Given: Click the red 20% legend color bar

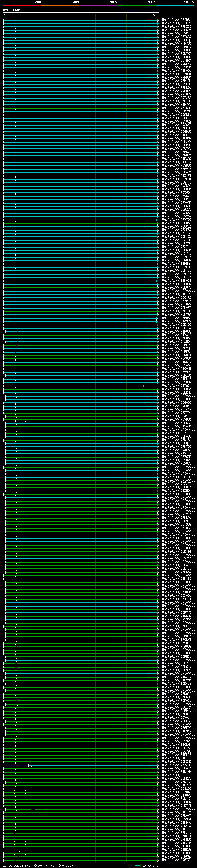Looking at the screenshot, I should [22, 6].
